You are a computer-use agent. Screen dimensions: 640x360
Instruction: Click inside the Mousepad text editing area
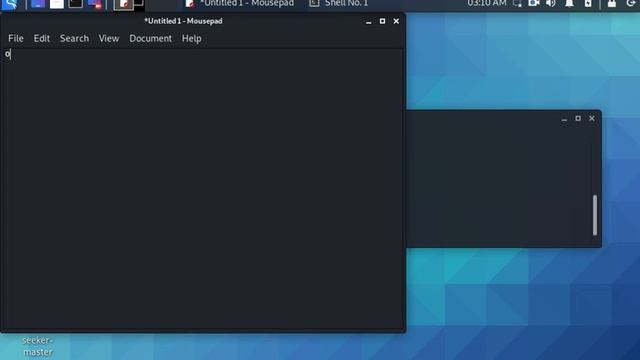[x=202, y=189]
